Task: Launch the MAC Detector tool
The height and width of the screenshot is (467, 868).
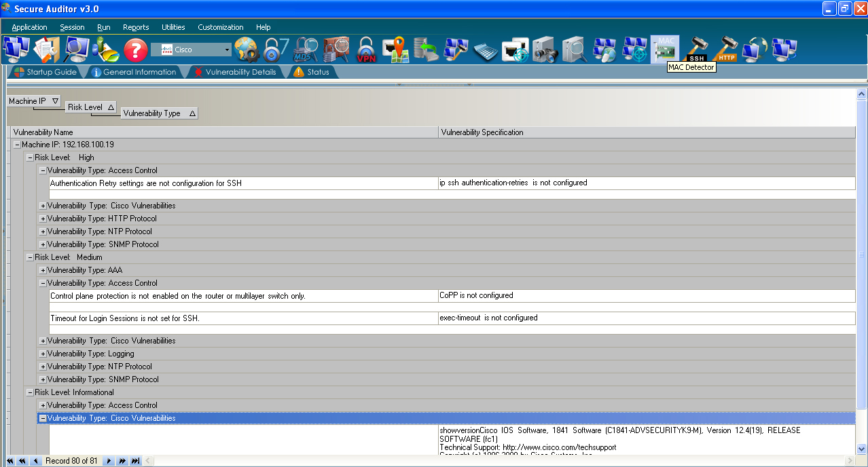Action: (665, 49)
